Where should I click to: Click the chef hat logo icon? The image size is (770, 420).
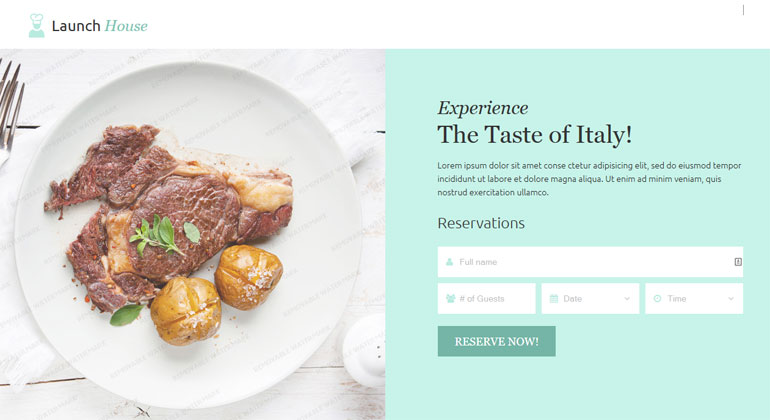point(37,25)
